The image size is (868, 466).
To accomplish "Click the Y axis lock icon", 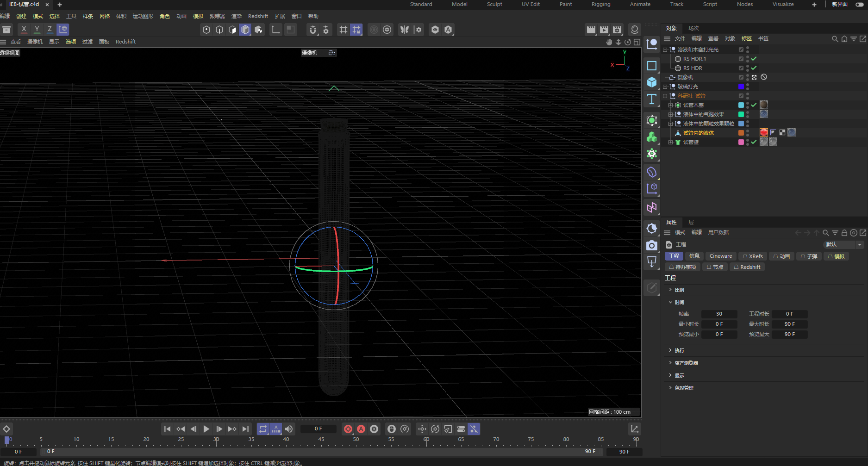I will (37, 29).
